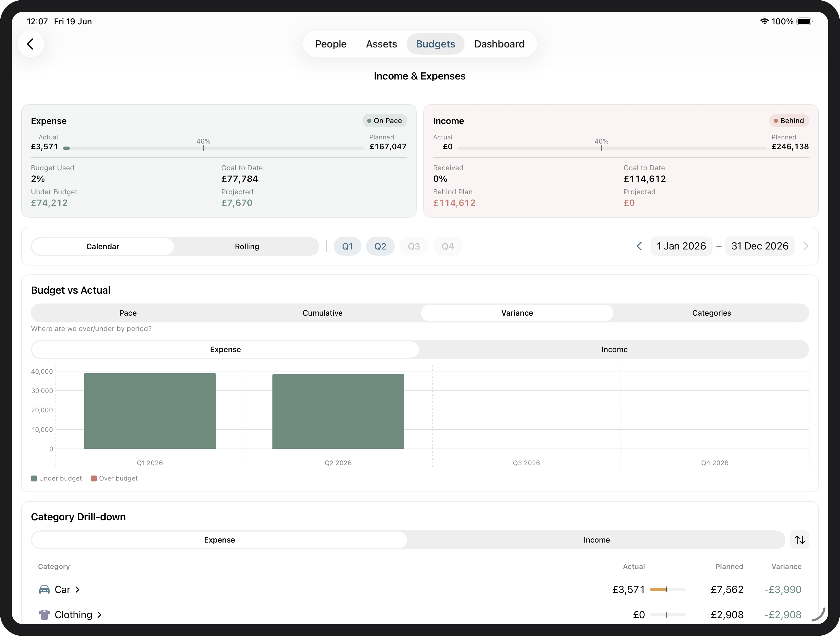Click the On Pace status badge
This screenshot has width=840, height=636.
tap(384, 121)
